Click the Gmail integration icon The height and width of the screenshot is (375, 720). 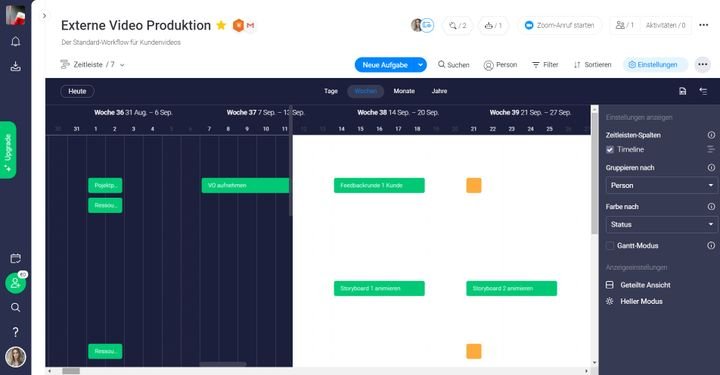(250, 26)
